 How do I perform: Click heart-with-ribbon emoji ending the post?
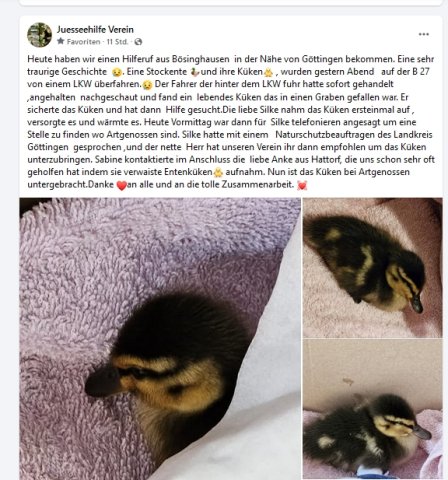(302, 185)
